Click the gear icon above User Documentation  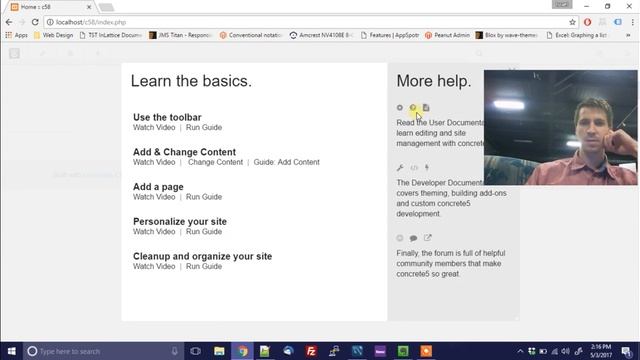point(400,108)
